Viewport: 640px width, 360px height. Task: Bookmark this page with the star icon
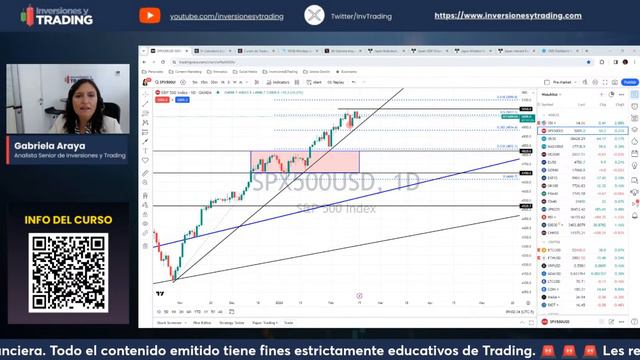coord(589,62)
